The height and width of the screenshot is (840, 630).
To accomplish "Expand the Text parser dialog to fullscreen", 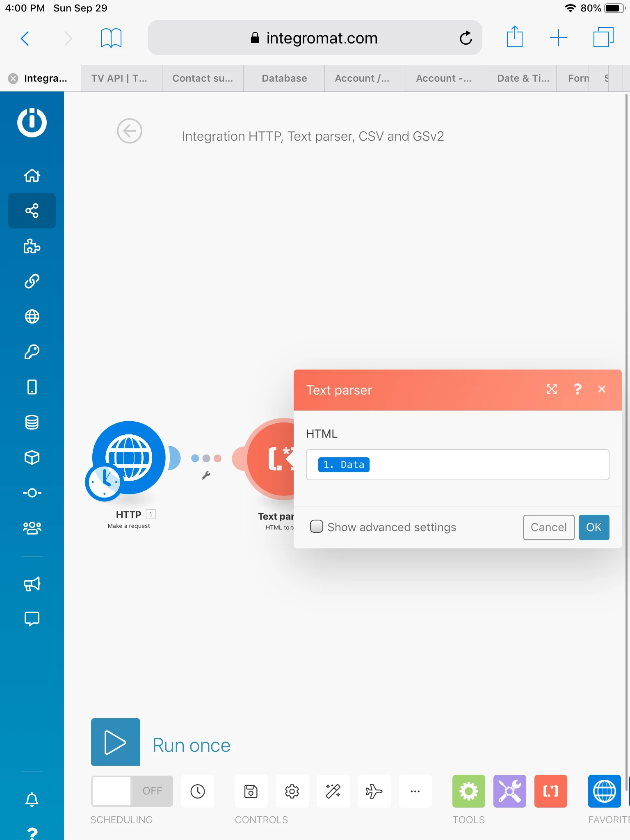I will (x=552, y=389).
